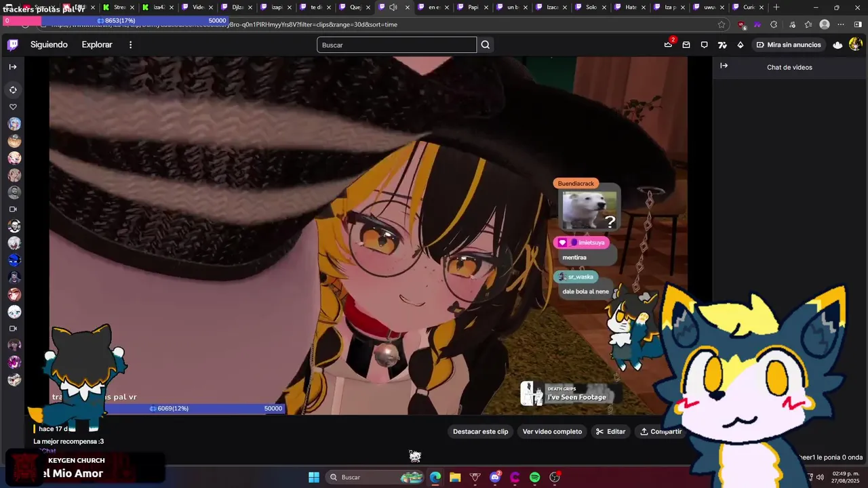Open the Bits diamond icon
Viewport: 868px width, 488px height.
point(740,45)
